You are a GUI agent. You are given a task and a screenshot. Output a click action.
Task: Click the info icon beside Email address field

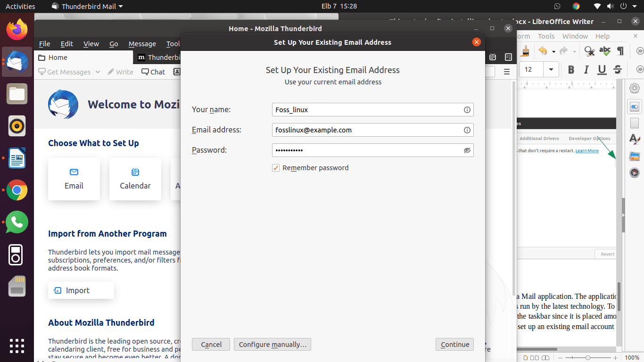click(x=467, y=130)
